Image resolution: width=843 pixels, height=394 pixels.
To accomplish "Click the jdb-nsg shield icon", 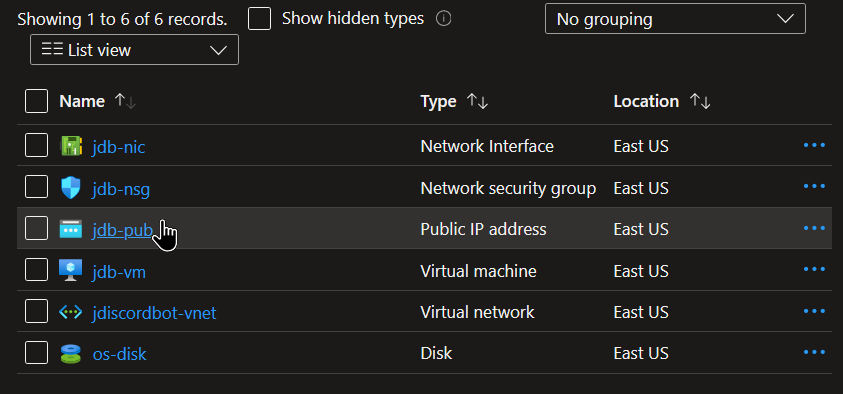I will point(71,188).
